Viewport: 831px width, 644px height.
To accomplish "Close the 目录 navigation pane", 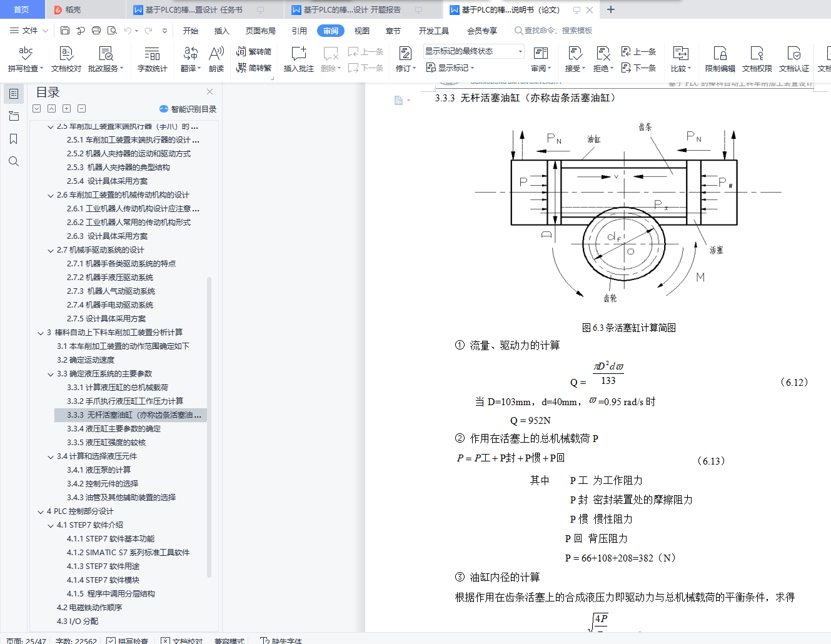I will coord(209,91).
